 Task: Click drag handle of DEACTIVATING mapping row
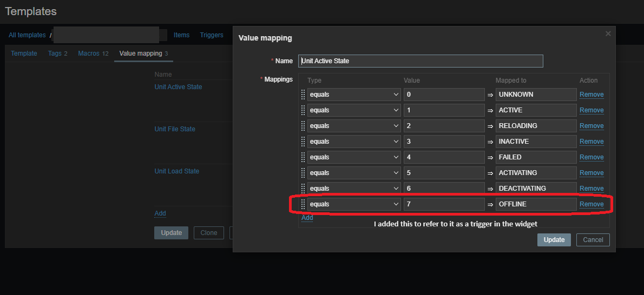(x=303, y=189)
